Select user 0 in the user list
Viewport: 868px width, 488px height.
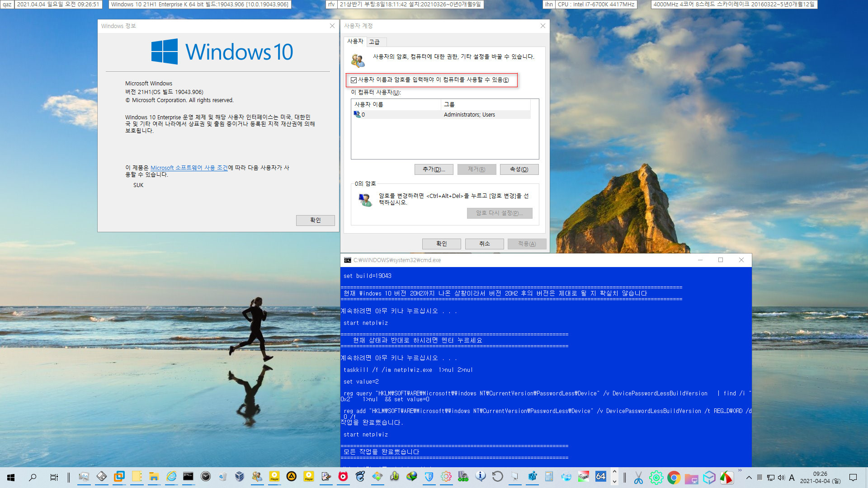[441, 115]
